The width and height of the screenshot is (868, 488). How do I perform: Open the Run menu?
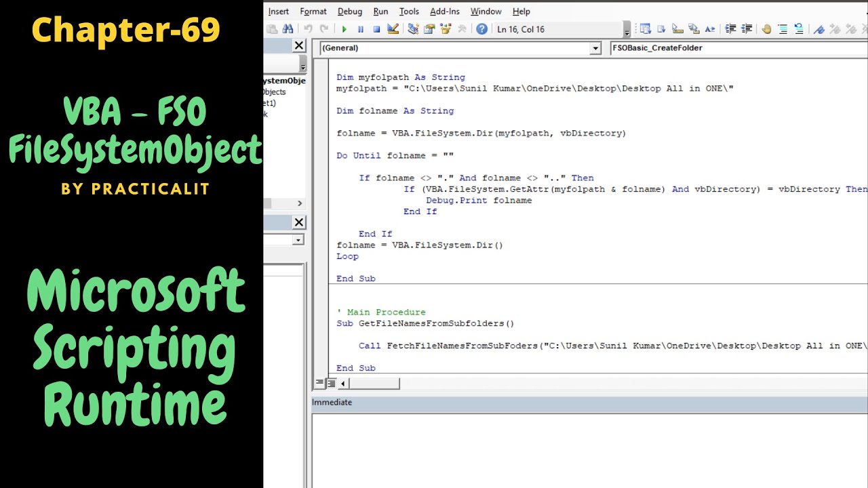pos(381,12)
